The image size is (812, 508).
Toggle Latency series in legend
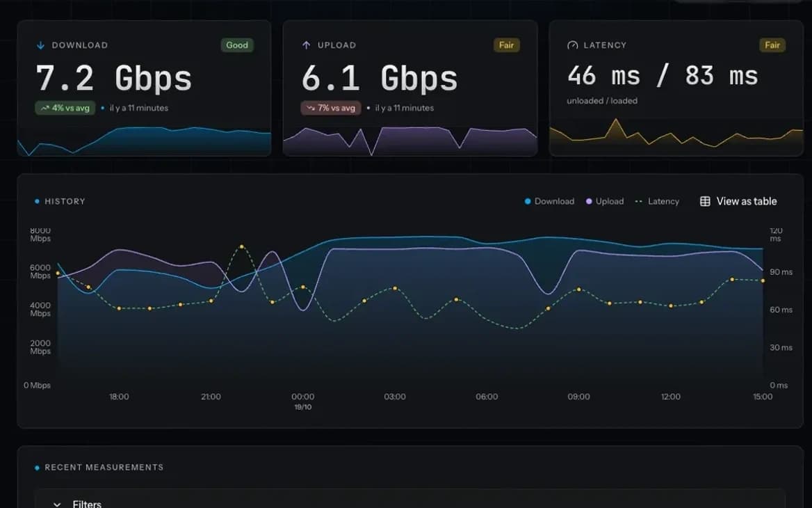pos(657,201)
